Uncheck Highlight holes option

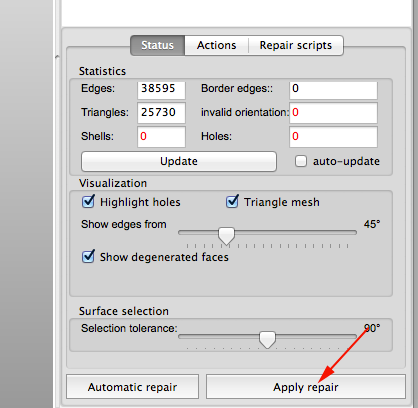tap(88, 202)
